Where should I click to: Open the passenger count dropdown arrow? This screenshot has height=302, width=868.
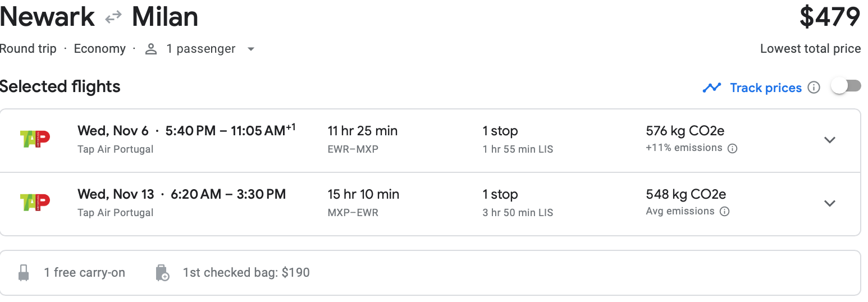(x=251, y=49)
